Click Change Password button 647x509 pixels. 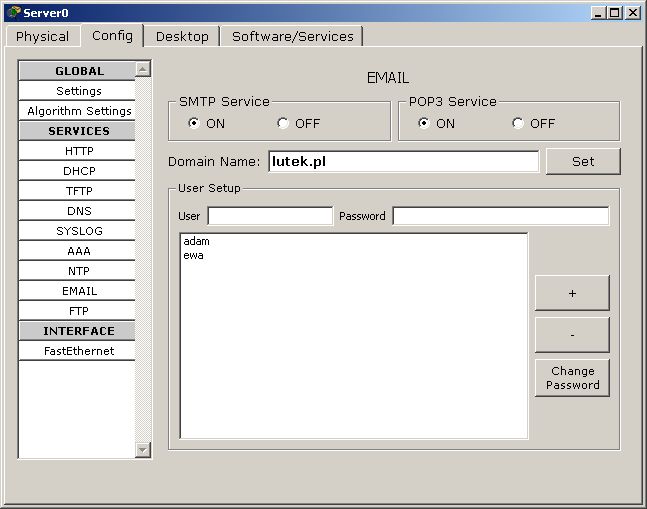click(572, 378)
